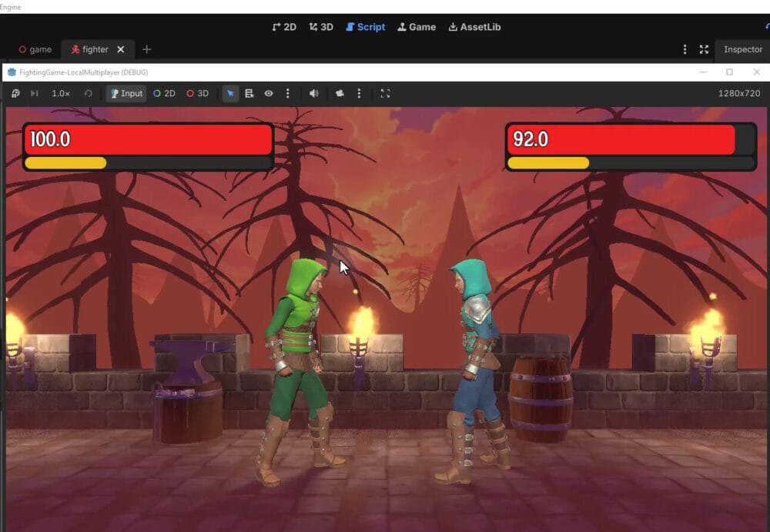Switch to the 2D workspace in main bar

coord(284,27)
